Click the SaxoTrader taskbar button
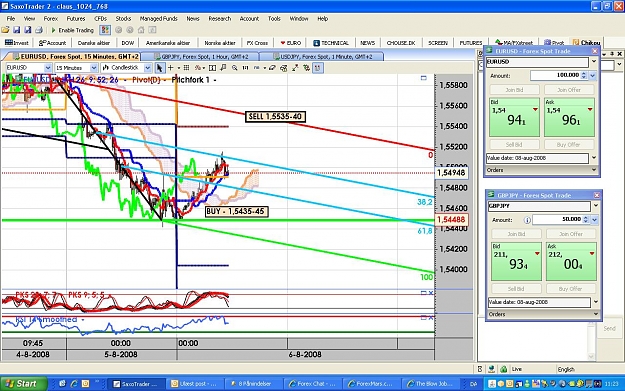The height and width of the screenshot is (391, 625). [136, 384]
